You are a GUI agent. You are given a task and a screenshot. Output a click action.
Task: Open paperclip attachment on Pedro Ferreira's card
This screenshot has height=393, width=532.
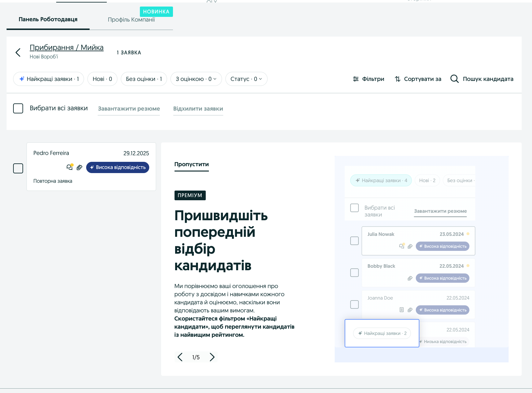click(x=79, y=167)
